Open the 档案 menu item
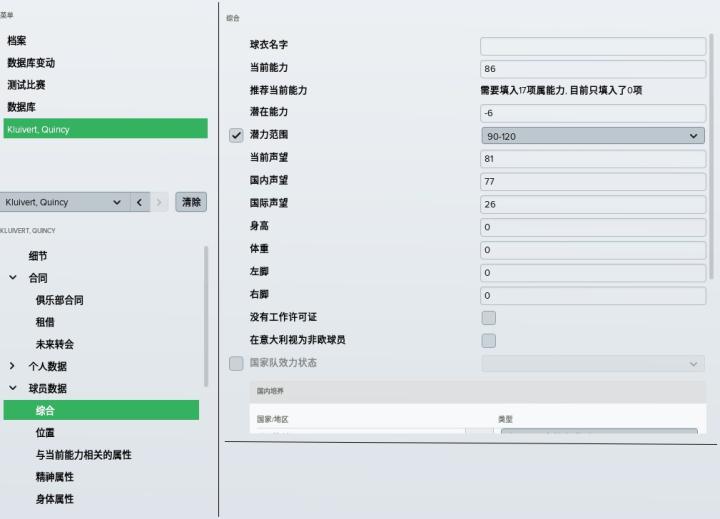Image resolution: width=720 pixels, height=519 pixels. pyautogui.click(x=17, y=41)
